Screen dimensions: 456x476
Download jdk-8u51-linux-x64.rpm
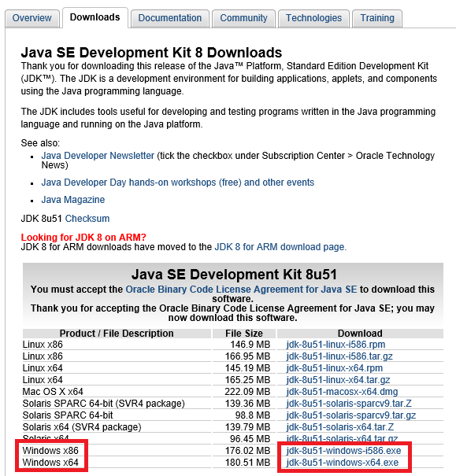[x=335, y=368]
